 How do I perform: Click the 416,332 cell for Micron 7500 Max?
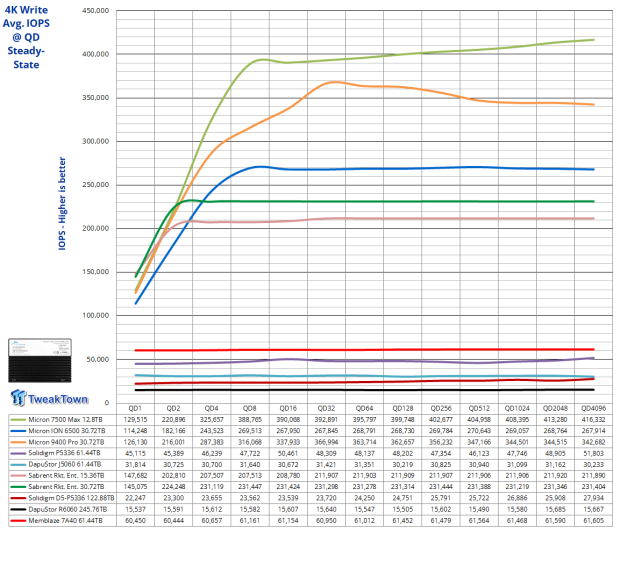point(594,420)
